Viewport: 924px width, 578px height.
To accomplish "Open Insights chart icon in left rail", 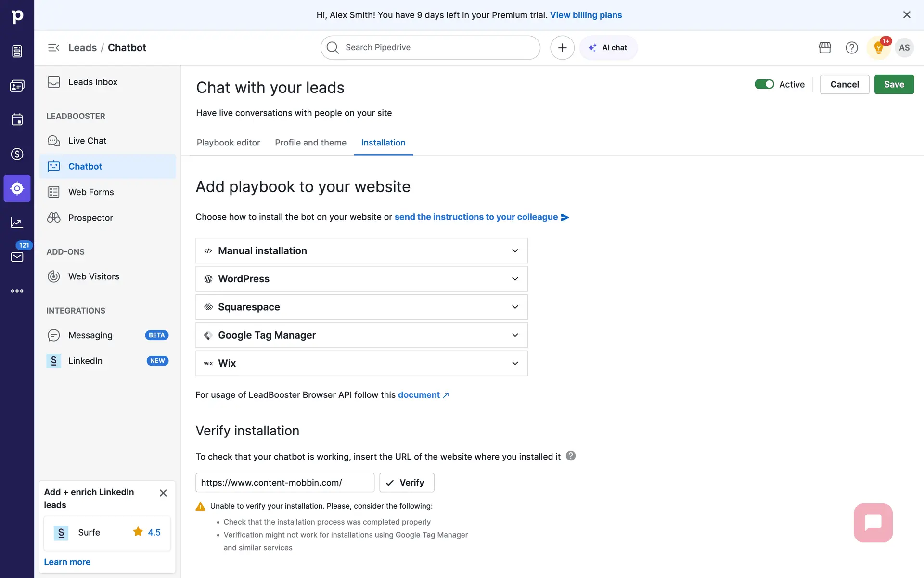I will pyautogui.click(x=17, y=223).
